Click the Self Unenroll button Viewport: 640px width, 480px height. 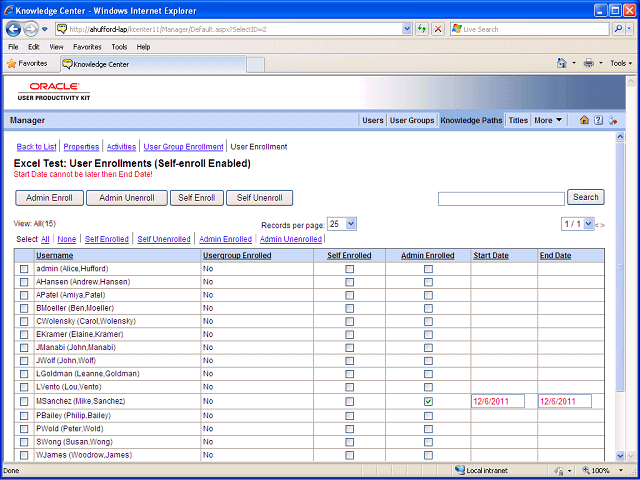260,198
